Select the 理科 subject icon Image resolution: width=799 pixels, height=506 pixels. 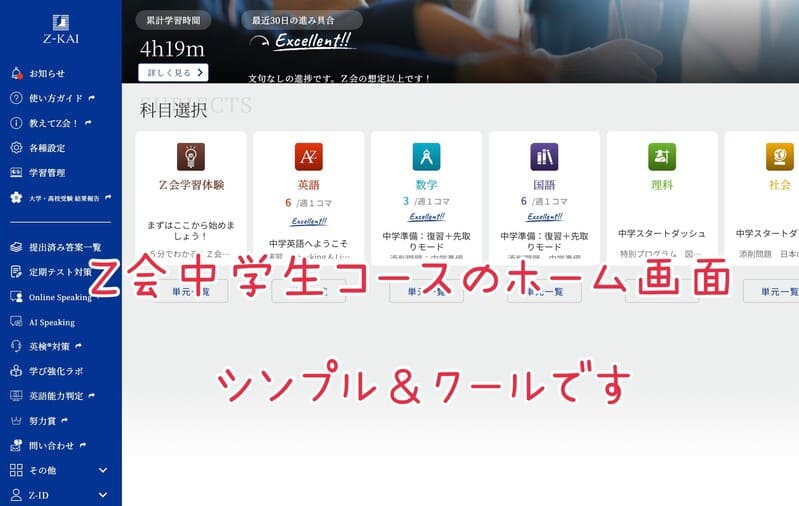(x=662, y=156)
